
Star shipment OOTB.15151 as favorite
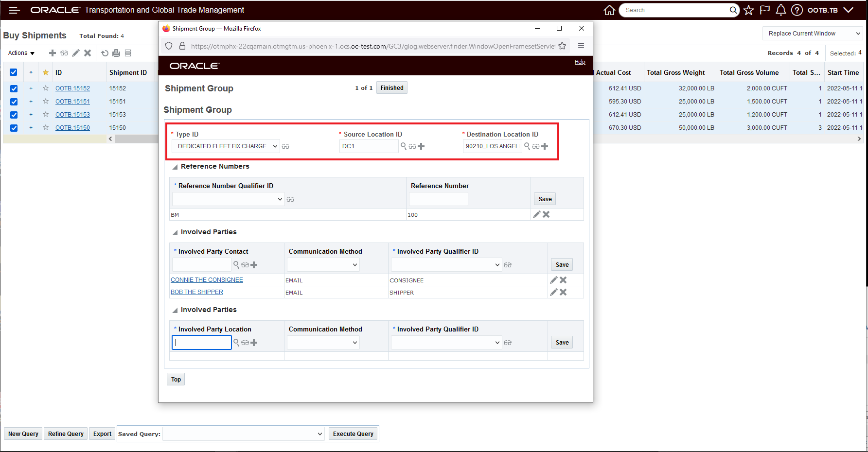point(46,101)
